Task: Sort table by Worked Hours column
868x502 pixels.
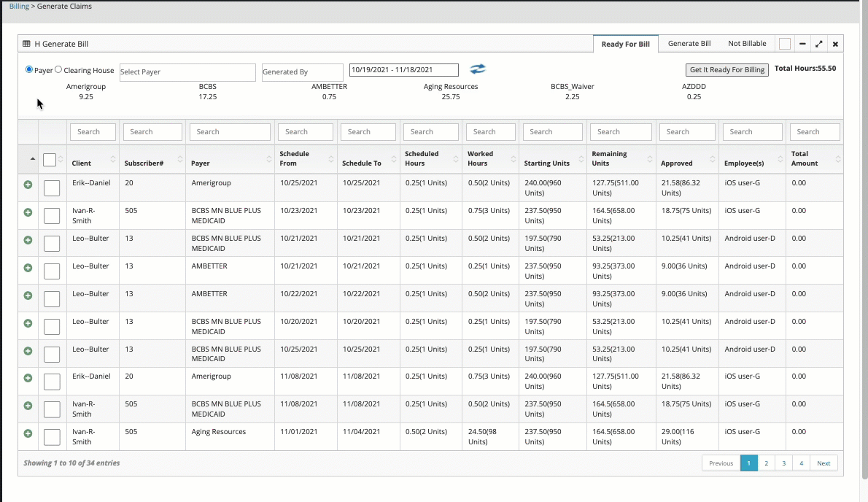Action: (x=490, y=159)
